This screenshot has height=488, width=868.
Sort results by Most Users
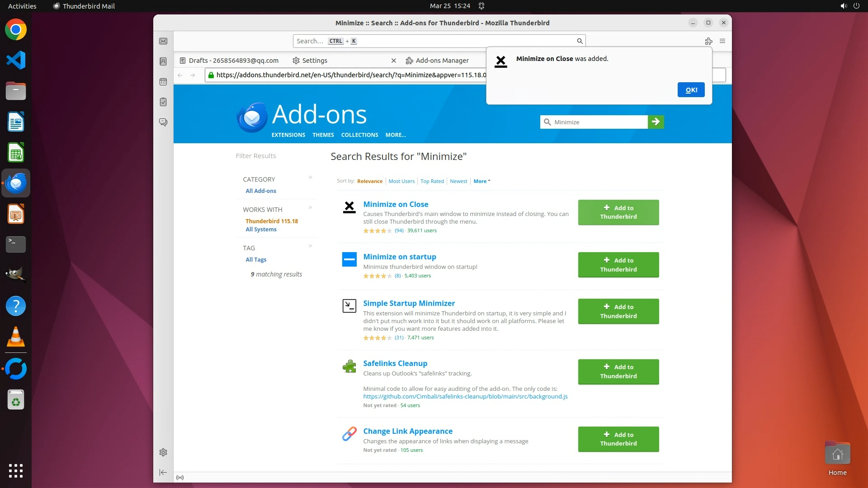coord(401,181)
